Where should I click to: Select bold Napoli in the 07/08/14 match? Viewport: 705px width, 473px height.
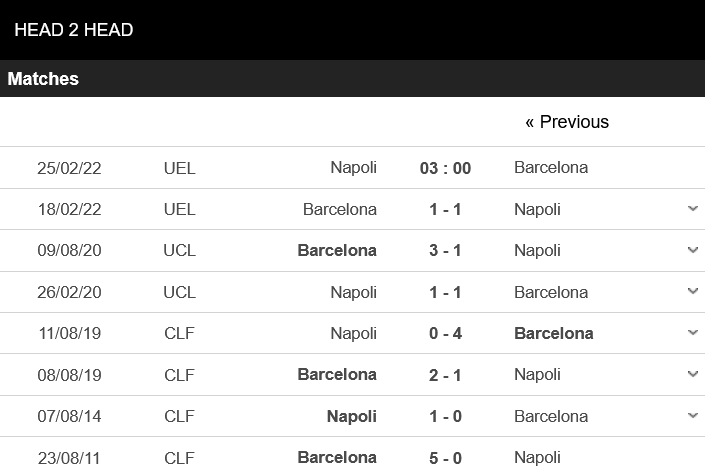(x=352, y=416)
